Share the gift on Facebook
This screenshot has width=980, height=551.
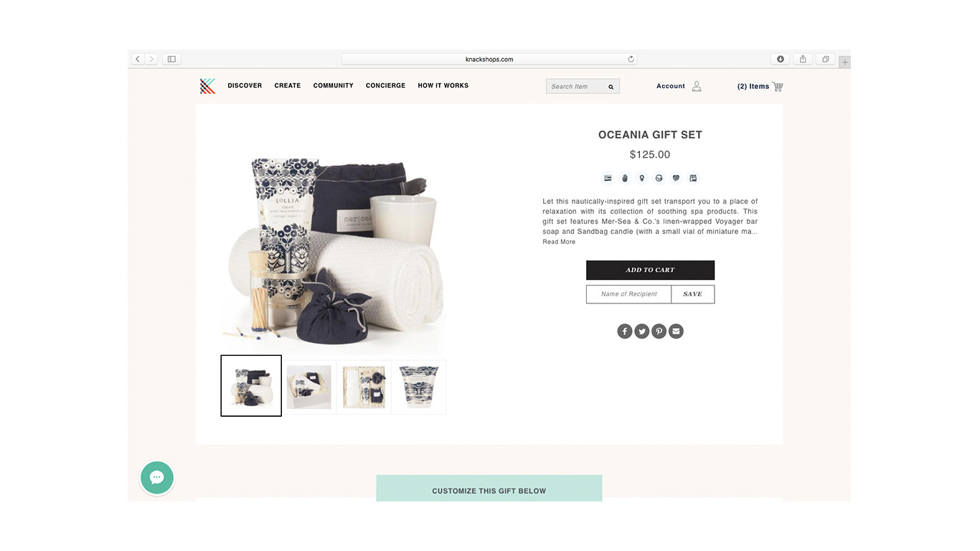[625, 331]
